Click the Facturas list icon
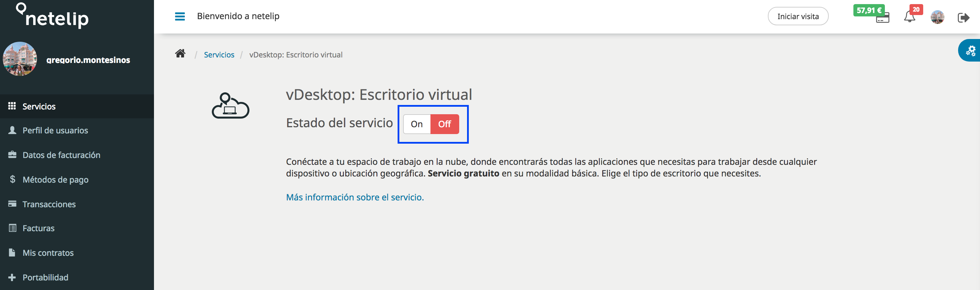The image size is (980, 290). coord(13,228)
